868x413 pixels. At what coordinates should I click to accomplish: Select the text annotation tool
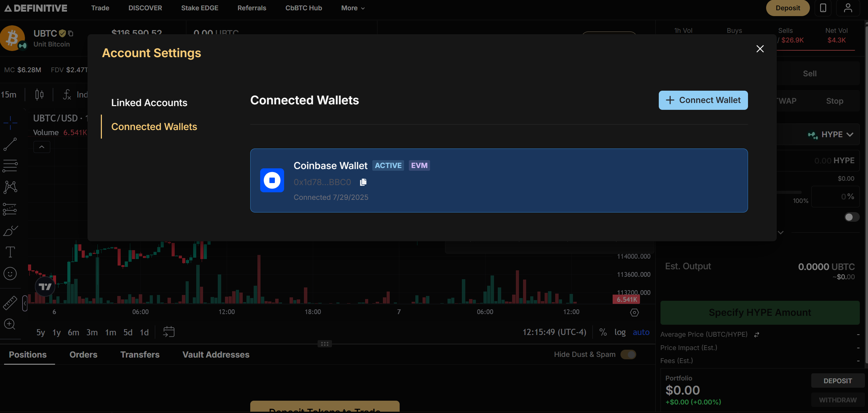click(10, 252)
